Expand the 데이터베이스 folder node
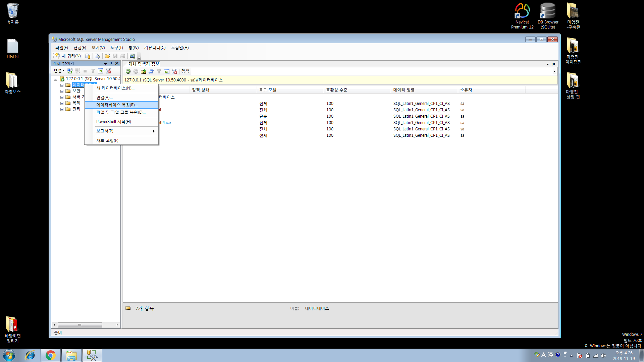The width and height of the screenshot is (644, 362). [62, 85]
